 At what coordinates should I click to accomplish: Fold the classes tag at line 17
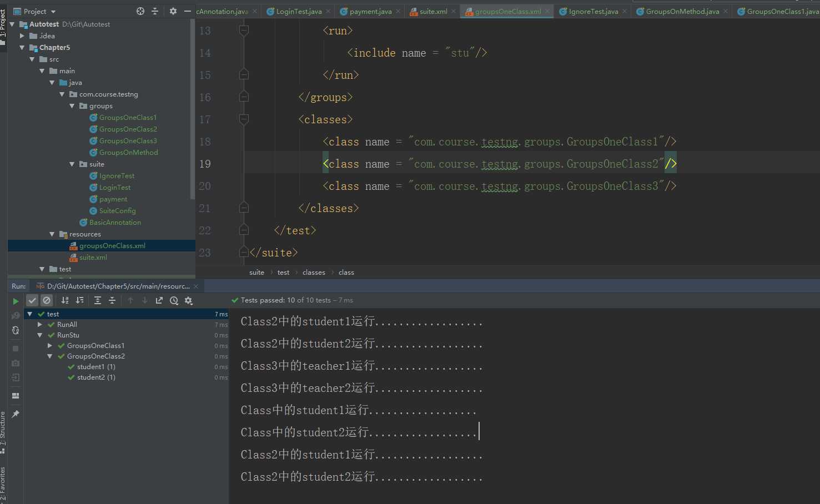[x=243, y=119]
